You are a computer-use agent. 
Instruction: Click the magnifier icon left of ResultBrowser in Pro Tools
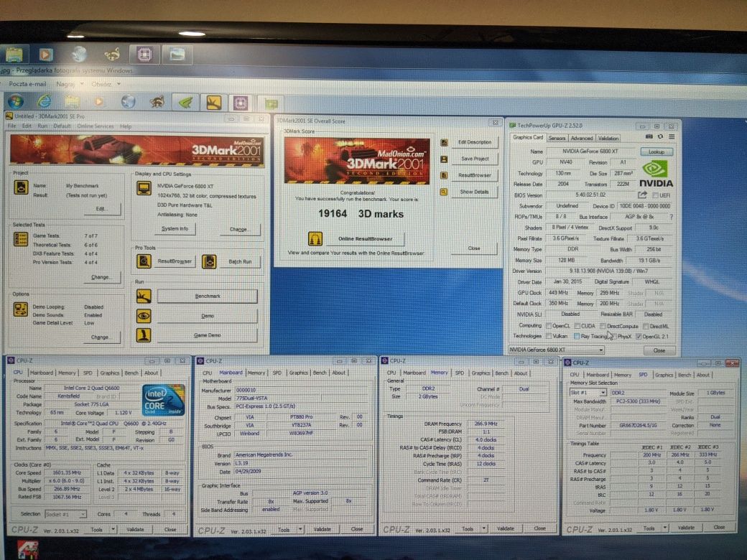pyautogui.click(x=144, y=261)
